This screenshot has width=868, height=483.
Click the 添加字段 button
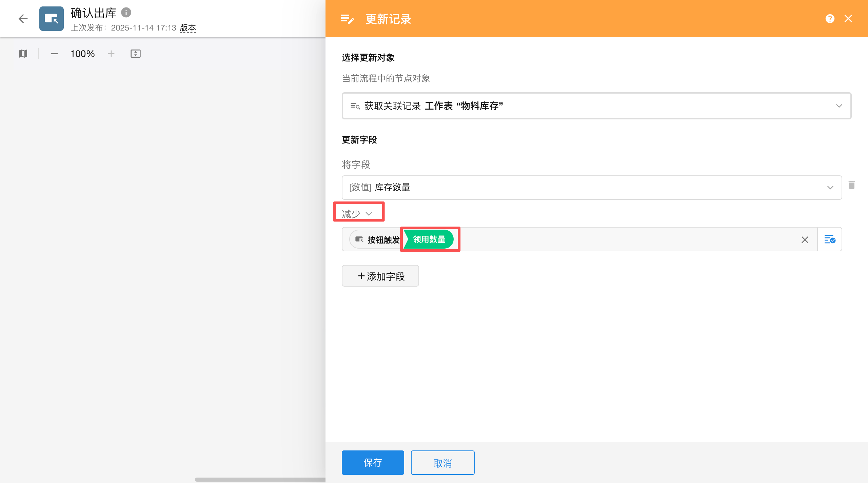tap(380, 276)
